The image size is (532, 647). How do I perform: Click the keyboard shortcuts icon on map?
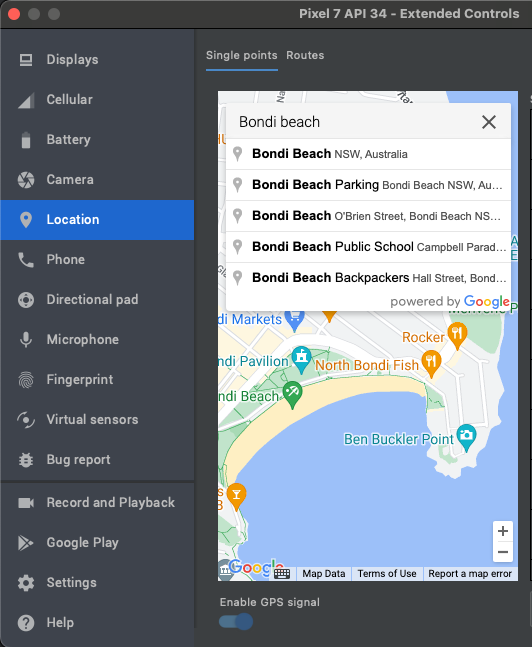[282, 574]
